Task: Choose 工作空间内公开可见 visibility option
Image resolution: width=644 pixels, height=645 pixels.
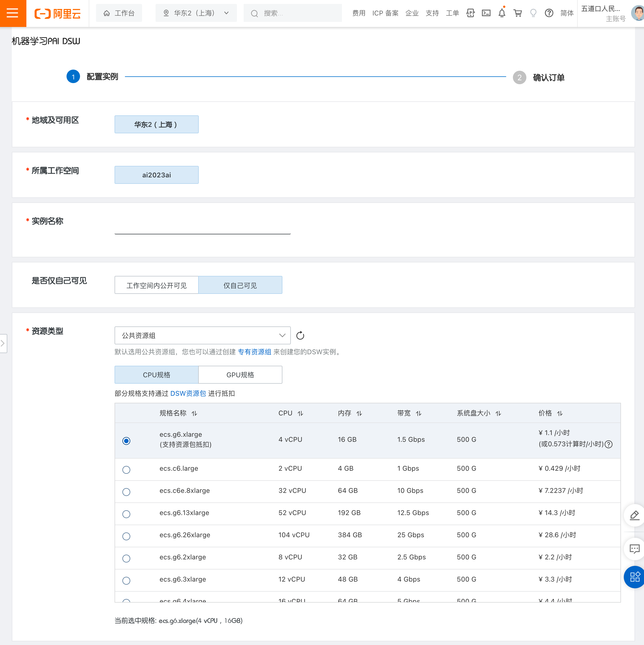Action: click(156, 285)
